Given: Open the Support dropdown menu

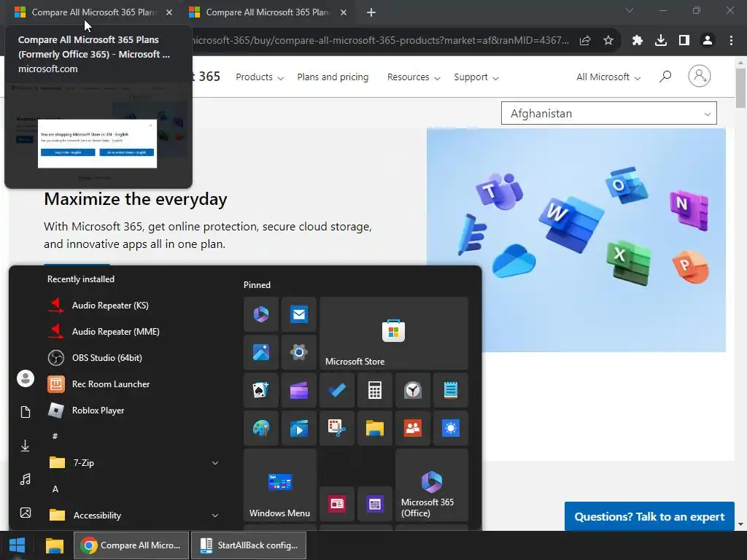Looking at the screenshot, I should click(476, 77).
